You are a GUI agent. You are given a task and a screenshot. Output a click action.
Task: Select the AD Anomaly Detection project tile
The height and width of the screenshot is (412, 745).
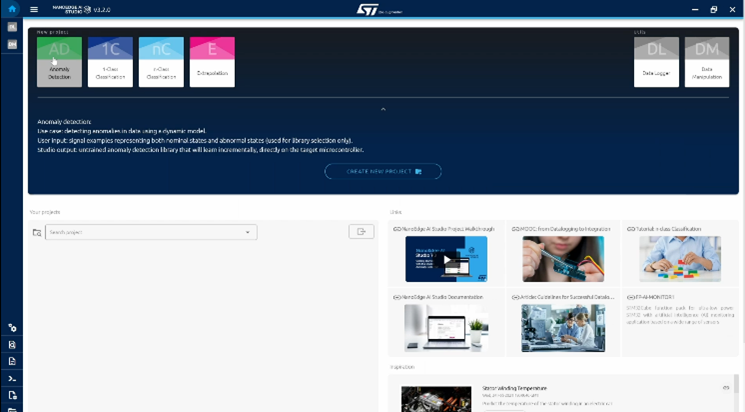[59, 62]
